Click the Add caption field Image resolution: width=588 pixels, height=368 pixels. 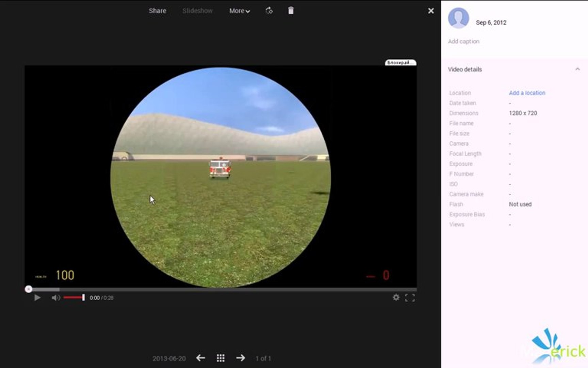[463, 41]
